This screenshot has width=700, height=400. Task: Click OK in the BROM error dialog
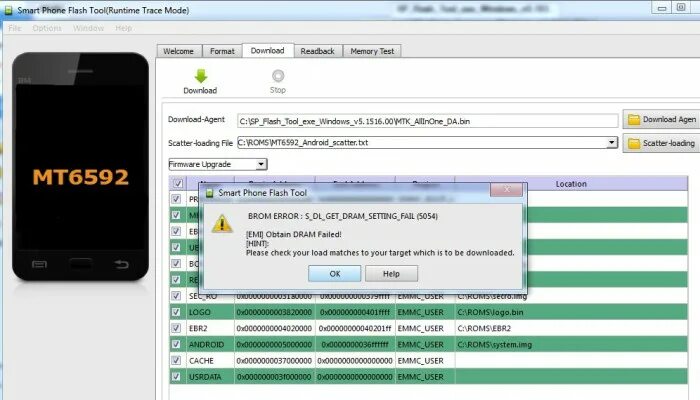pos(334,274)
